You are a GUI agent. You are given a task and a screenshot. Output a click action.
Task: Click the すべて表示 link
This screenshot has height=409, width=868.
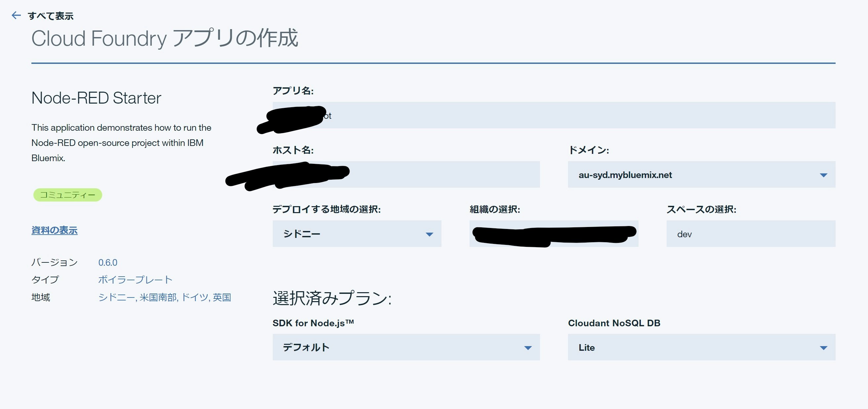click(x=51, y=16)
